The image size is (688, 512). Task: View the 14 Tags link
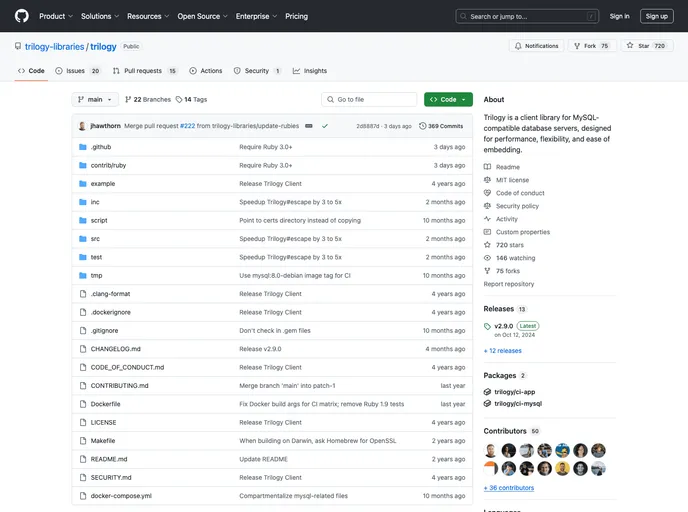(191, 100)
